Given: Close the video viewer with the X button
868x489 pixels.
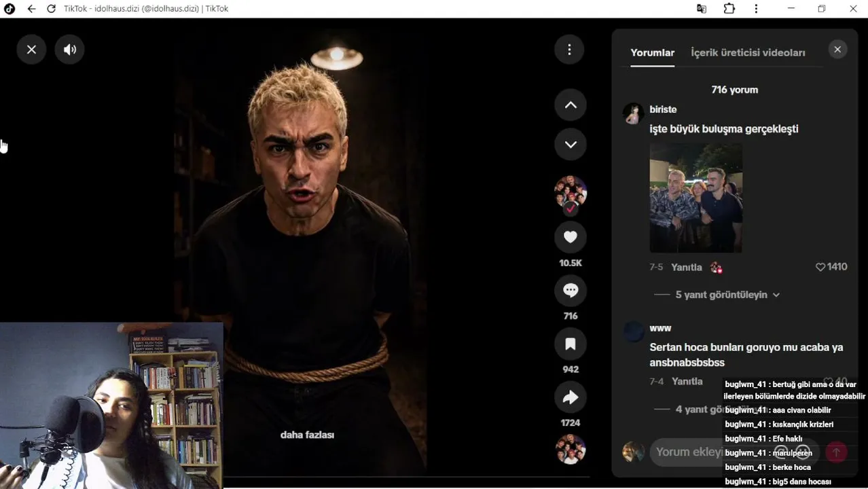Looking at the screenshot, I should pyautogui.click(x=31, y=50).
